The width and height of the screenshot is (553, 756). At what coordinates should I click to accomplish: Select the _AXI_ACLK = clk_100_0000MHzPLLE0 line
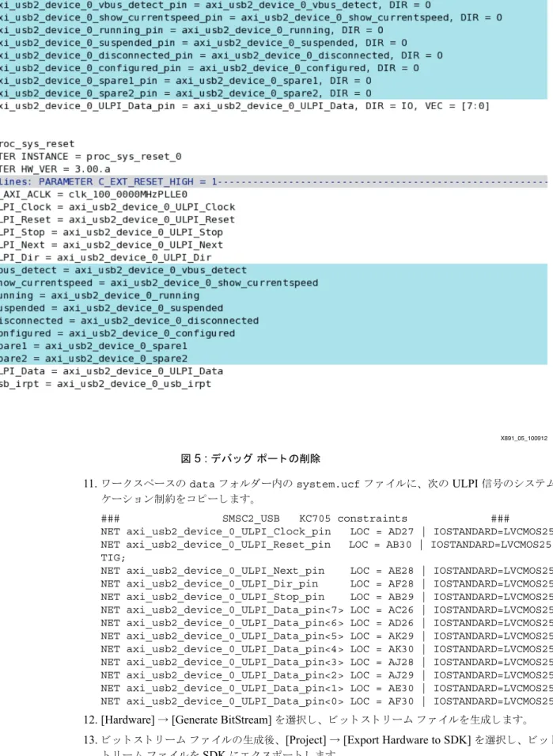coord(94,194)
